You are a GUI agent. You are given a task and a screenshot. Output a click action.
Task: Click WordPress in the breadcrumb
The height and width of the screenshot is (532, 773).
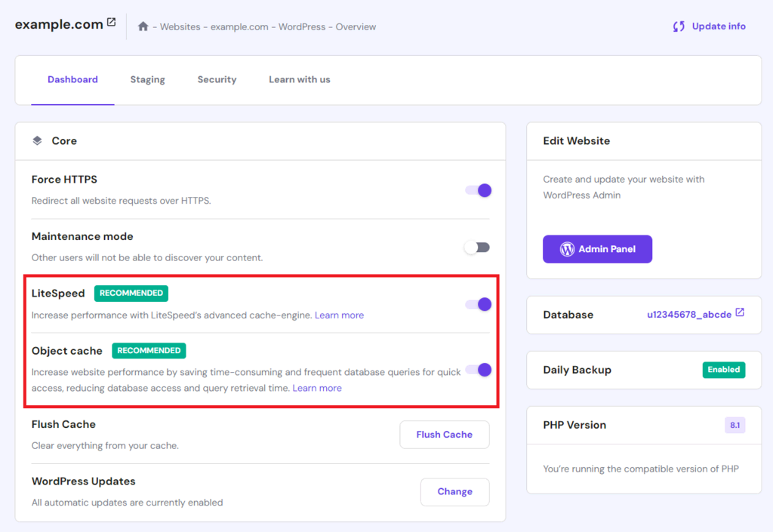302,27
